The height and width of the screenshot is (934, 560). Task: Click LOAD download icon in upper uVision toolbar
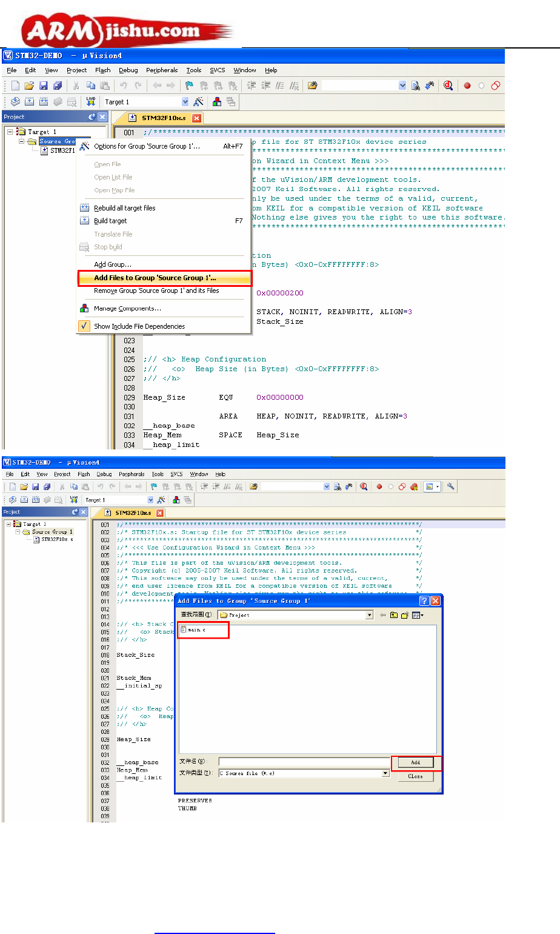pyautogui.click(x=91, y=101)
